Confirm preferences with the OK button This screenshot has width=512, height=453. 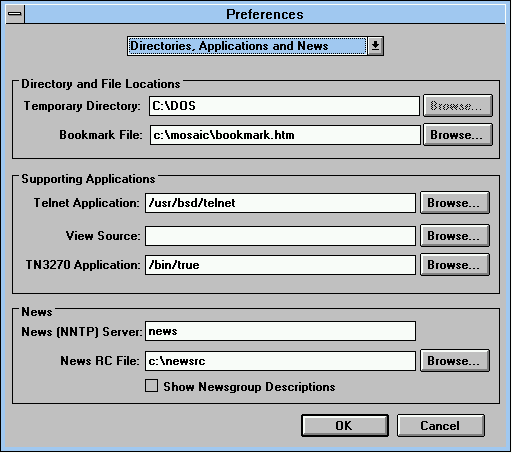click(345, 426)
